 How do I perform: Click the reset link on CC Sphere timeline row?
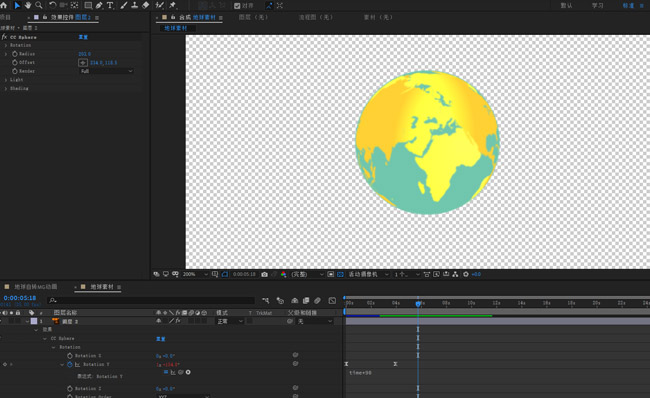[160, 339]
